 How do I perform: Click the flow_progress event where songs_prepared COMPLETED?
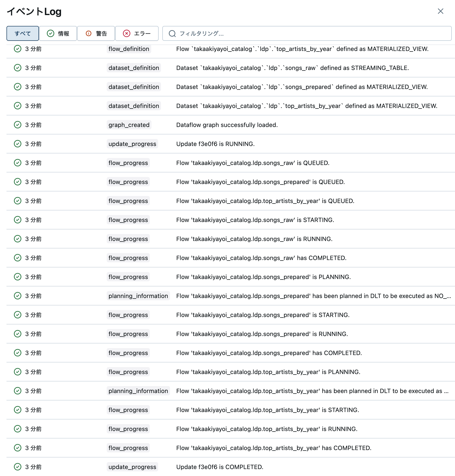point(128,353)
